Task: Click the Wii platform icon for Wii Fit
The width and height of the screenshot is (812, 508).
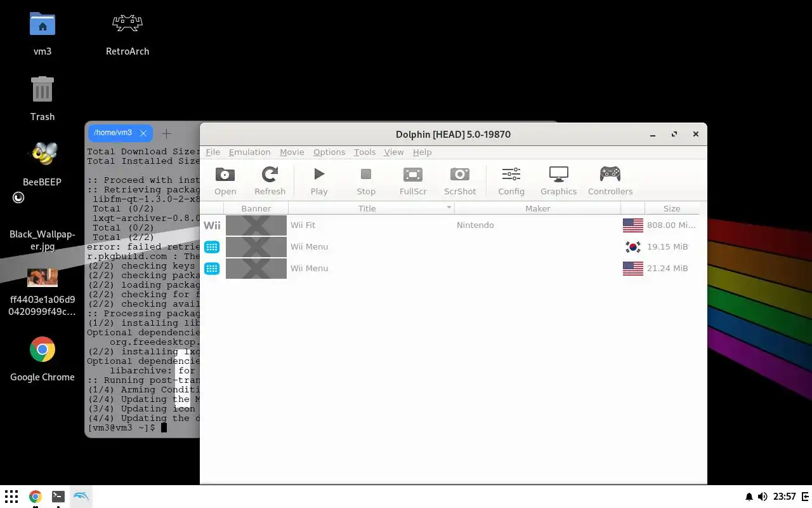Action: coord(212,225)
